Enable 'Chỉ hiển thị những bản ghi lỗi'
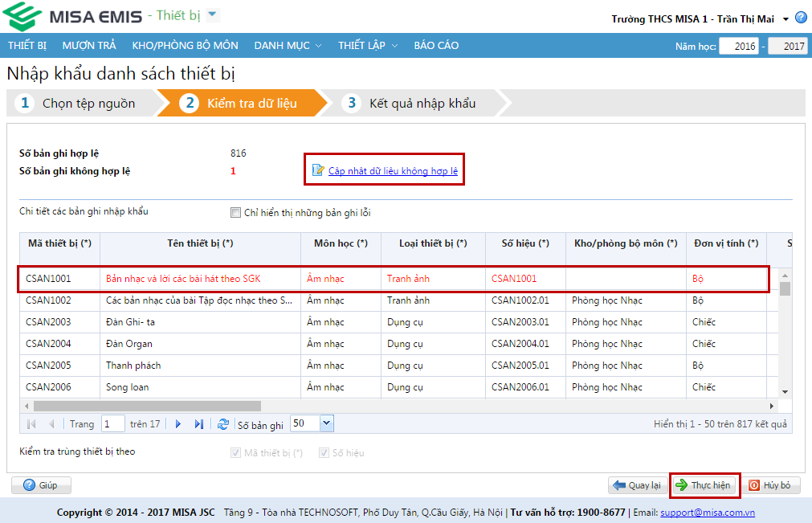This screenshot has width=812, height=523. [x=235, y=213]
